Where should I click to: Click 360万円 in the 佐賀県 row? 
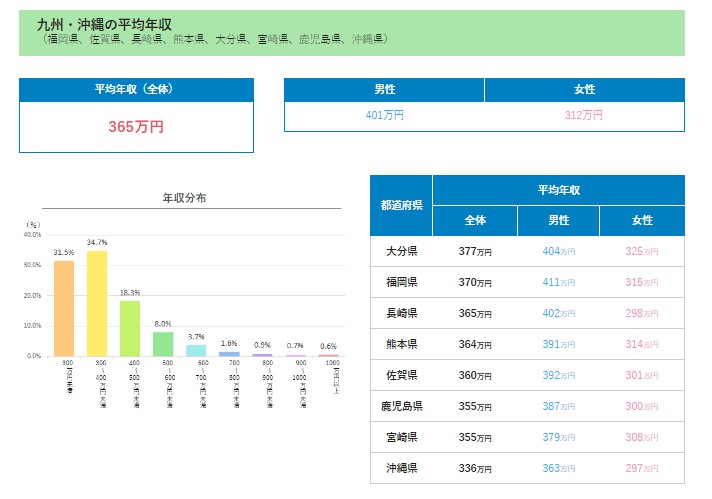coord(475,375)
